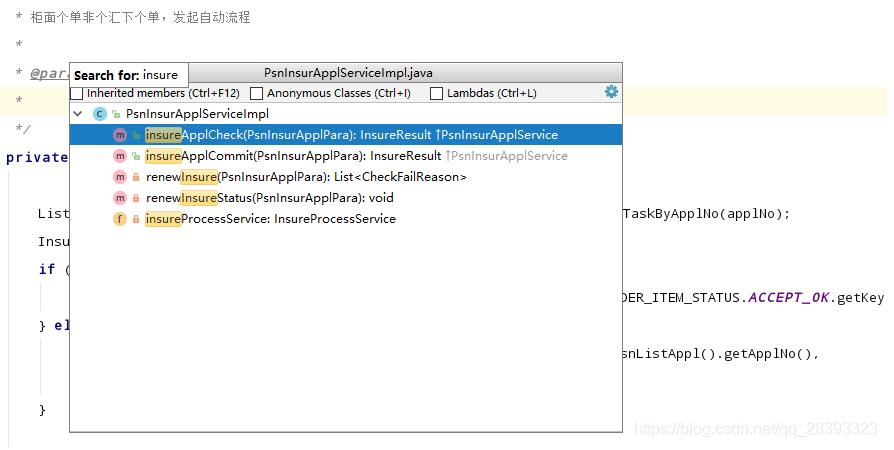Select the insureProcessService field row
Viewport: 894px width, 450px height.
[x=346, y=219]
